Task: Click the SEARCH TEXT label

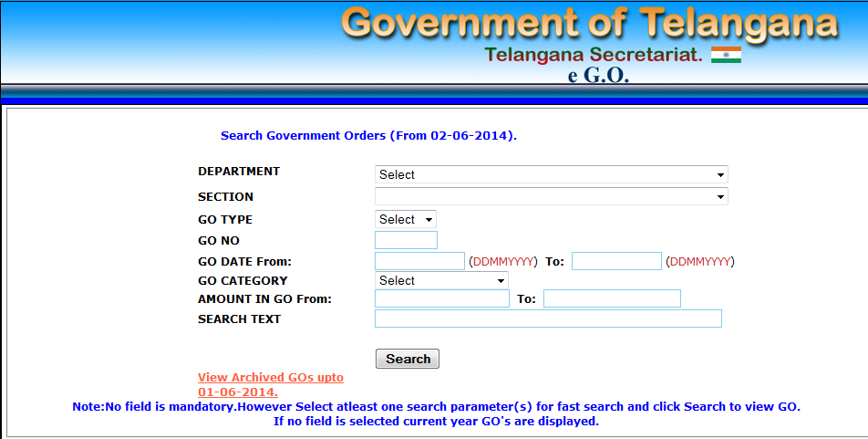Action: 239,319
